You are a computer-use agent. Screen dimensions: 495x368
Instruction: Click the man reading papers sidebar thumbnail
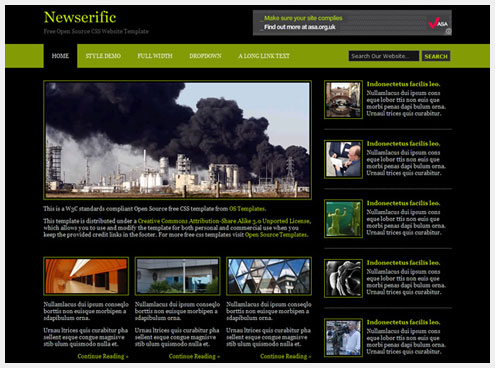pos(343,159)
